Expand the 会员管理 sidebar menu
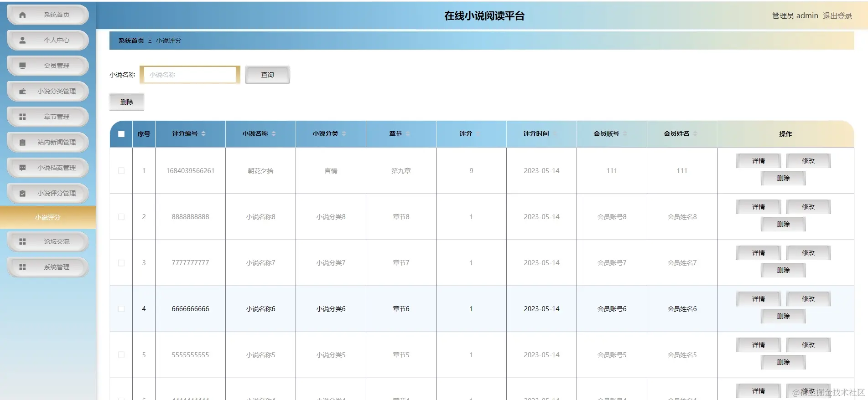 (48, 66)
